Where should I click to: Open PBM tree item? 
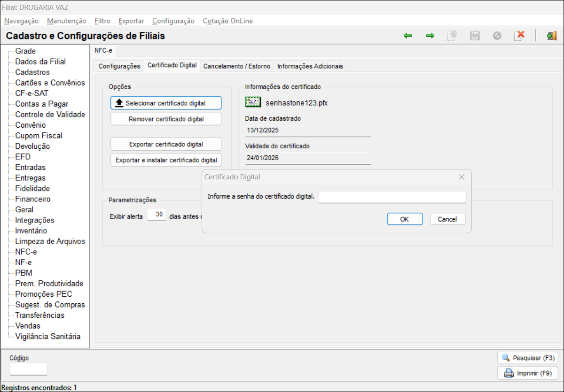coord(23,273)
